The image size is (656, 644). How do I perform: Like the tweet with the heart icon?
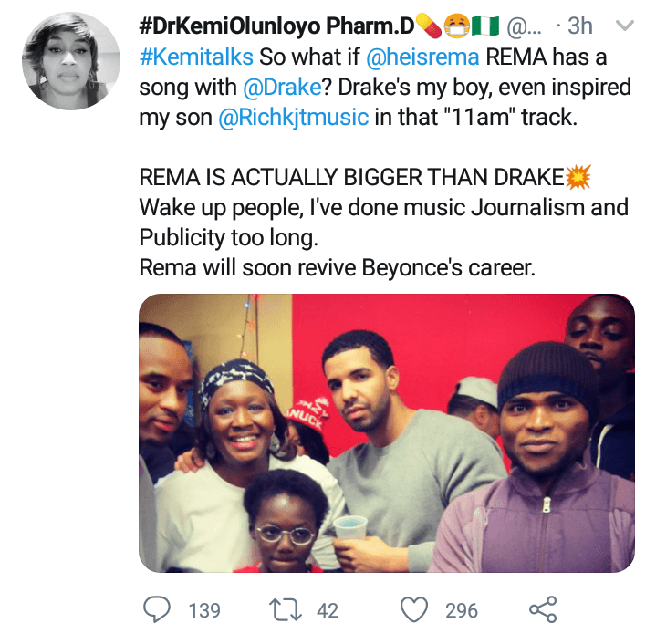pyautogui.click(x=415, y=608)
